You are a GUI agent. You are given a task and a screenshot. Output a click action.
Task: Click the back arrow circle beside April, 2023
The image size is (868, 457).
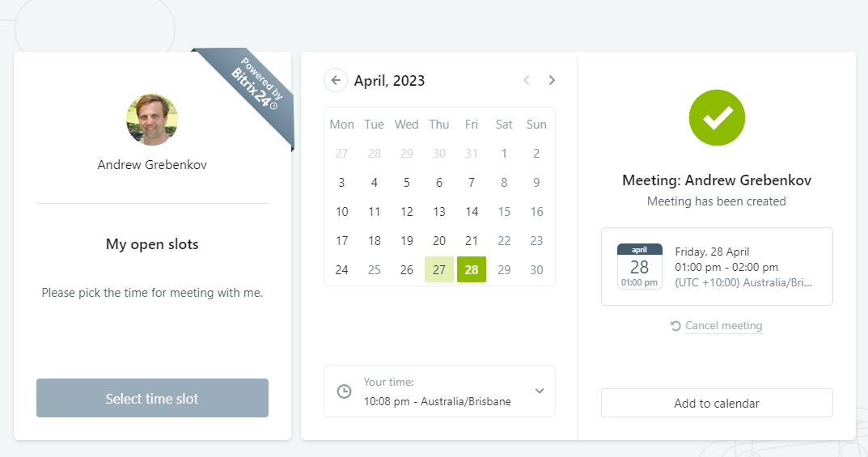(336, 80)
